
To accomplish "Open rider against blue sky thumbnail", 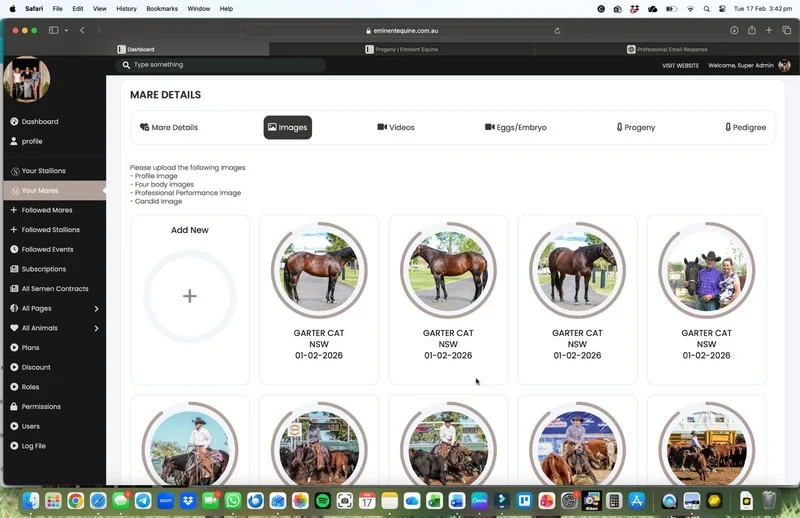I will 190,447.
